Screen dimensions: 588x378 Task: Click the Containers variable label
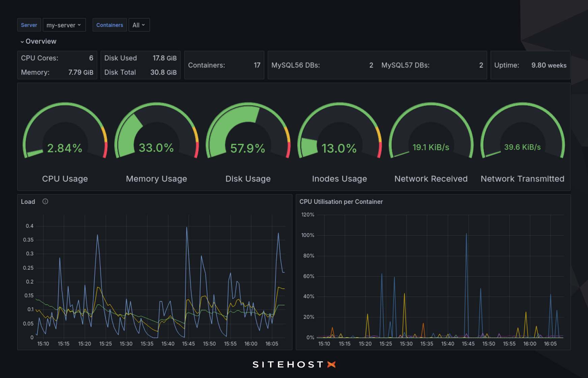(x=110, y=25)
